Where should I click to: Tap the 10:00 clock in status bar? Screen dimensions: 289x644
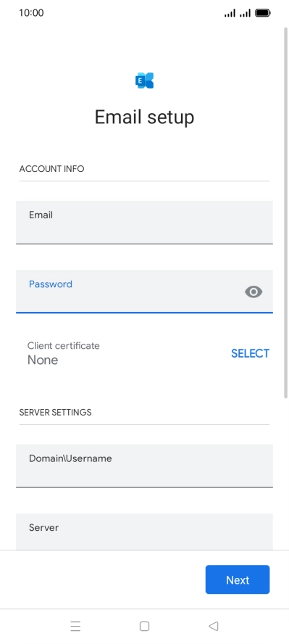[31, 13]
